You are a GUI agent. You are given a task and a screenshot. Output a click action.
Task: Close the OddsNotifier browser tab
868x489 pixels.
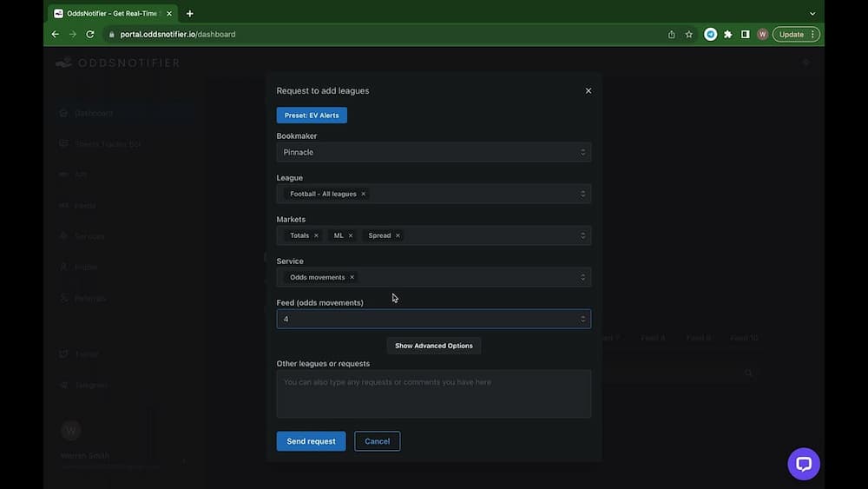169,13
